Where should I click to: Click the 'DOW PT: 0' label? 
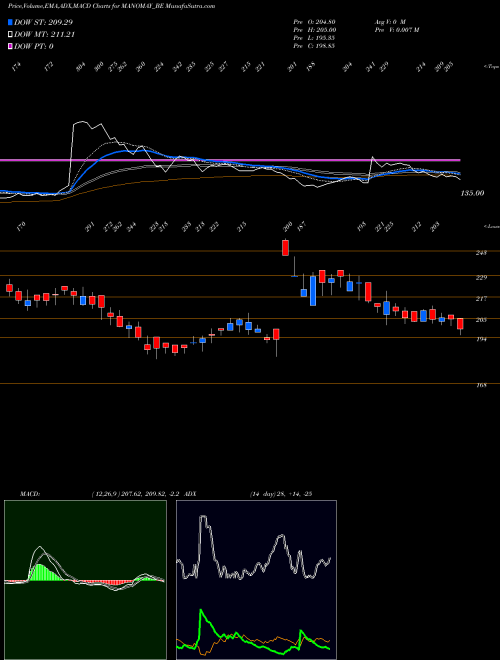34,46
